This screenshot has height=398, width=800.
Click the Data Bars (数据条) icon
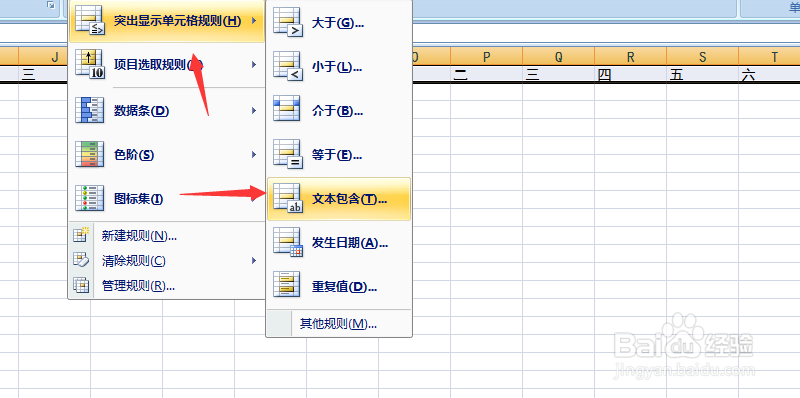(89, 110)
